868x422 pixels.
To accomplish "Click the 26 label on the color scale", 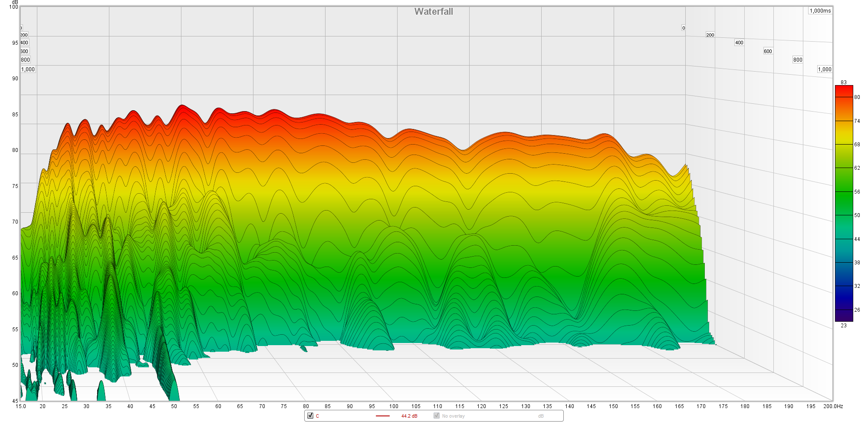I will pyautogui.click(x=857, y=310).
